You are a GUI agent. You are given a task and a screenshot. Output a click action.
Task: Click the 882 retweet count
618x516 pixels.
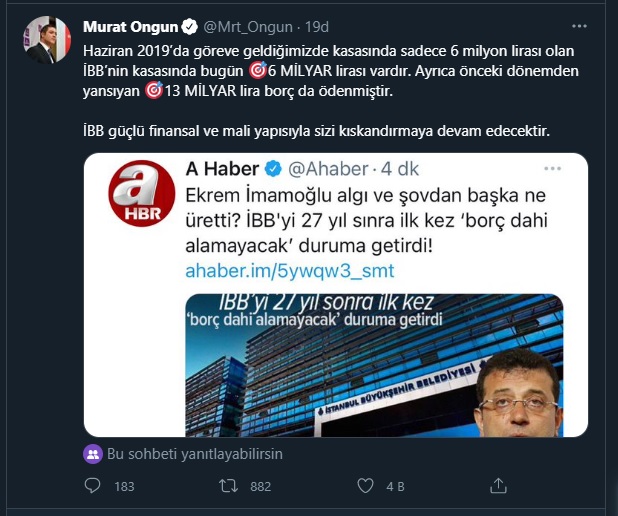tap(262, 487)
